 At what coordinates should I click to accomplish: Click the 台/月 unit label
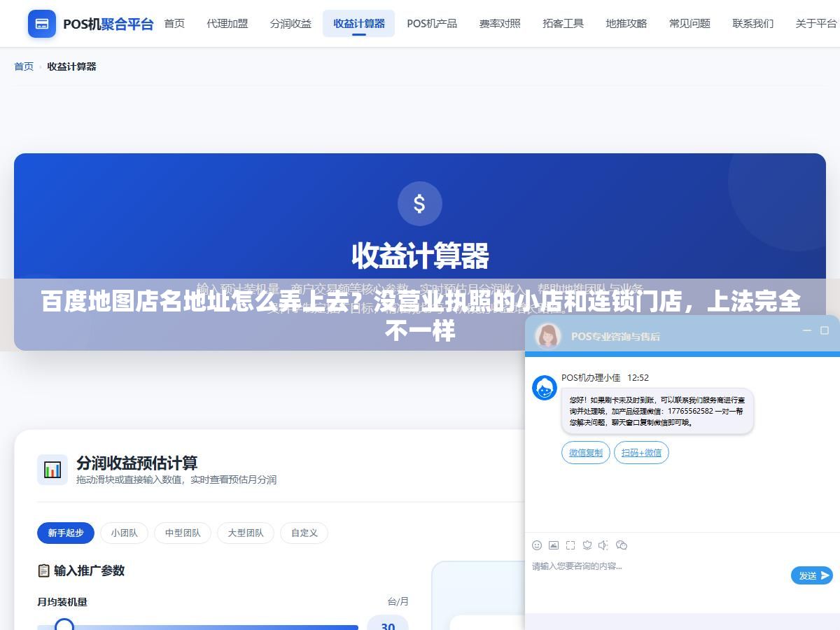pos(398,601)
